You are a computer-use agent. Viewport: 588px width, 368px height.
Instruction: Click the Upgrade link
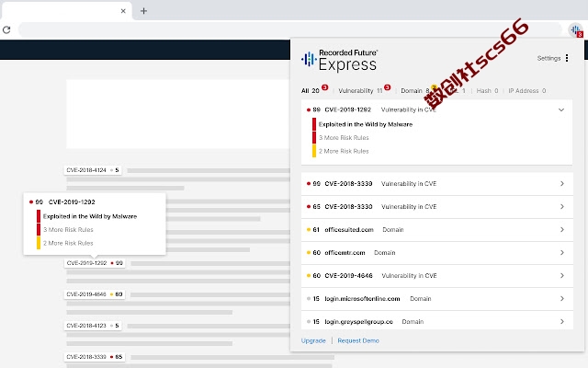point(313,340)
